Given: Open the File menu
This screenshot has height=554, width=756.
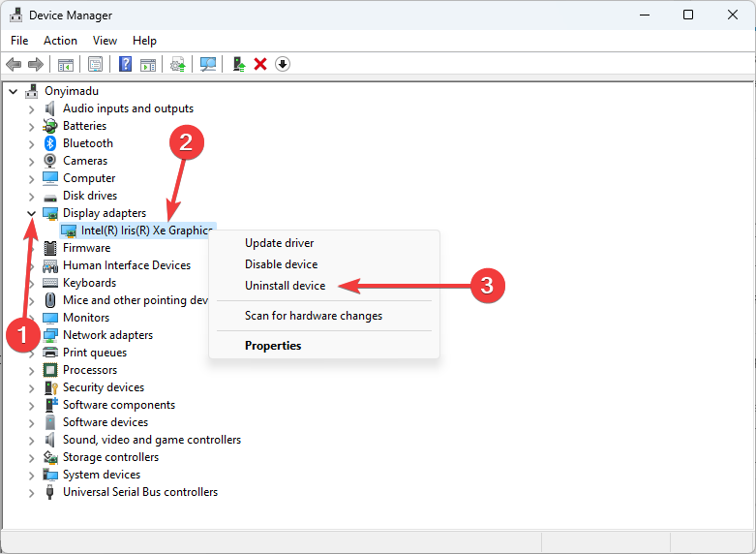Looking at the screenshot, I should tap(19, 41).
